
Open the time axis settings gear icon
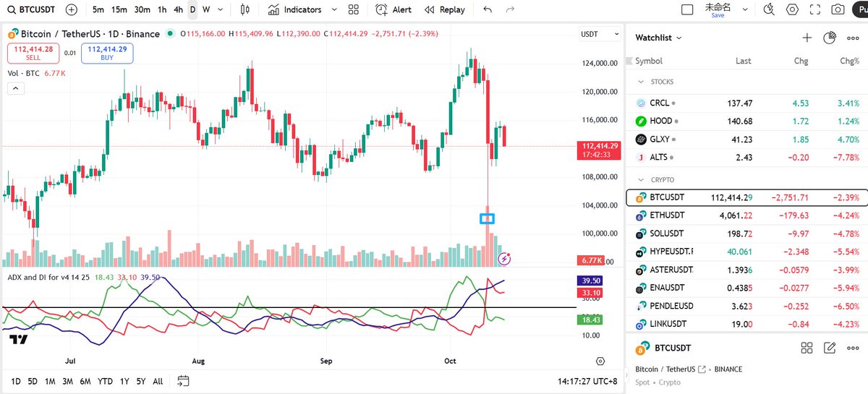tap(600, 360)
